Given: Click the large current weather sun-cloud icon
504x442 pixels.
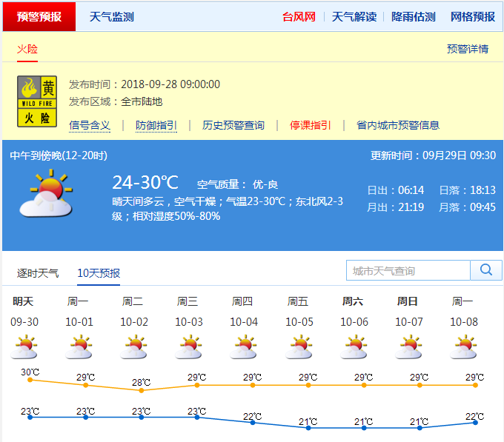Looking at the screenshot, I should (x=46, y=193).
